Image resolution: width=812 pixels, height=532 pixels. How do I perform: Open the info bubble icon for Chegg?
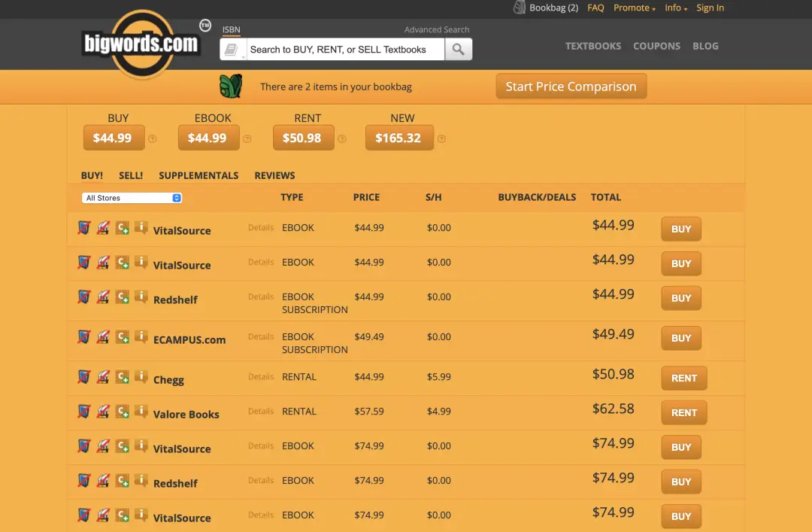coord(141,376)
